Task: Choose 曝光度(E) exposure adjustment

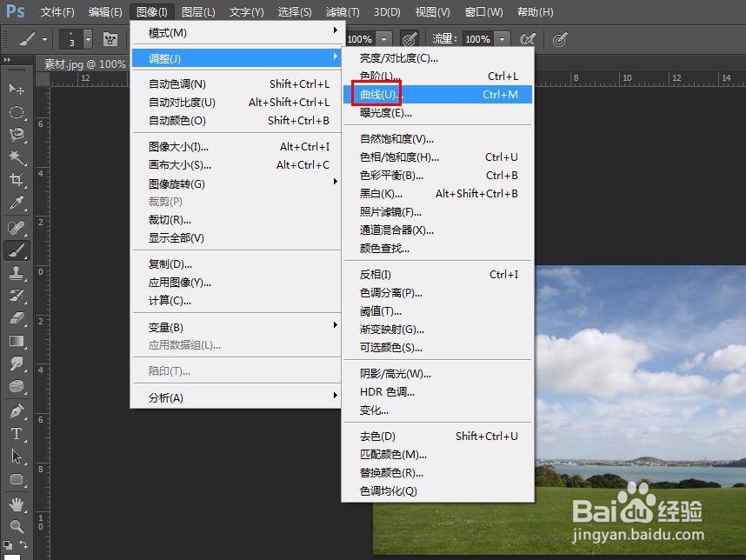Action: point(436,113)
